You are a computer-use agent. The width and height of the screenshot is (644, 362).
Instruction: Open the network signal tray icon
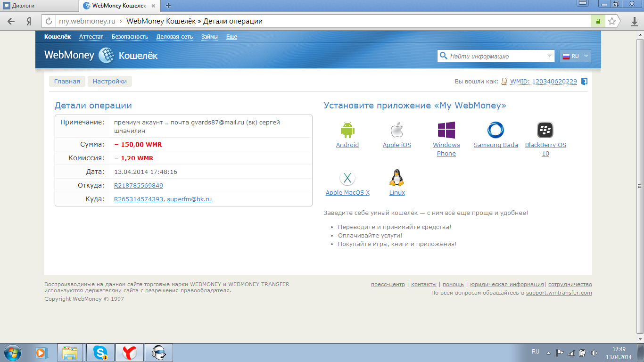571,353
